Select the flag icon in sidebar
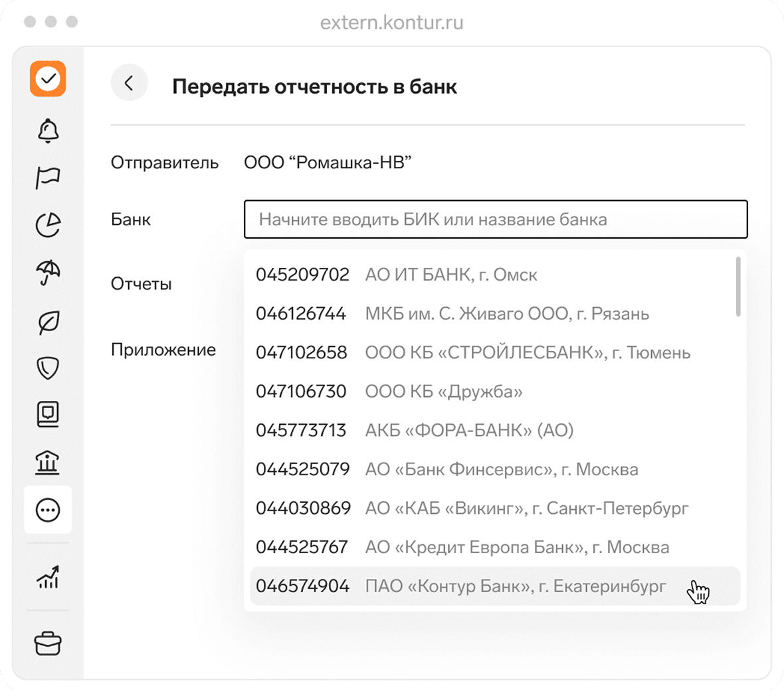This screenshot has width=784, height=690. 48,178
